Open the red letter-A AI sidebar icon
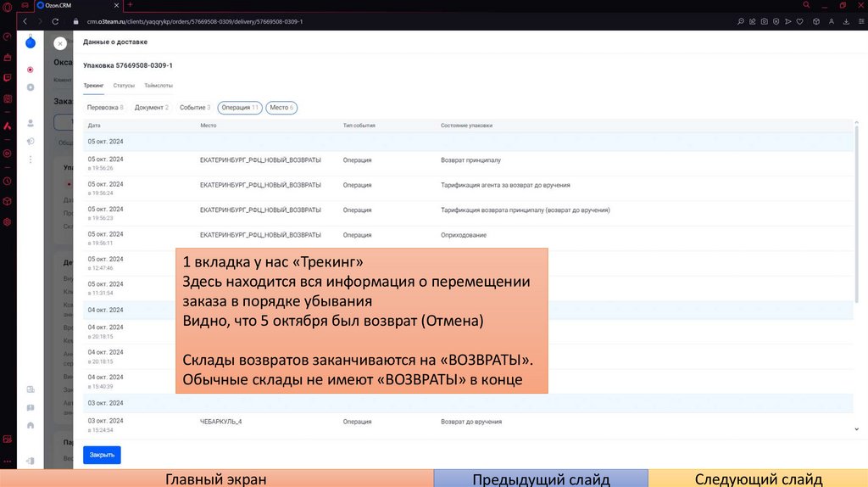 pyautogui.click(x=7, y=126)
